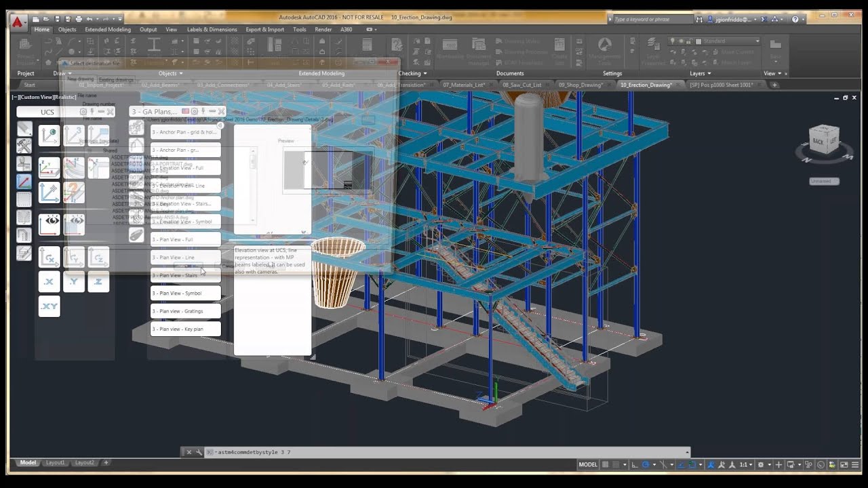Viewport: 868px width, 488px height.
Task: Select the hammer and wrench tools category icon
Action: pyautogui.click(x=24, y=146)
